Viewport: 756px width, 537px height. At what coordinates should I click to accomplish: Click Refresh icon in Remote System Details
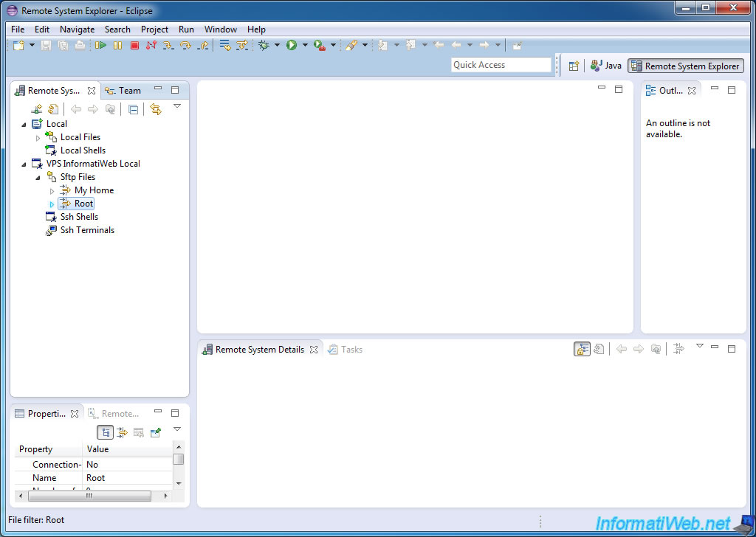tap(599, 349)
